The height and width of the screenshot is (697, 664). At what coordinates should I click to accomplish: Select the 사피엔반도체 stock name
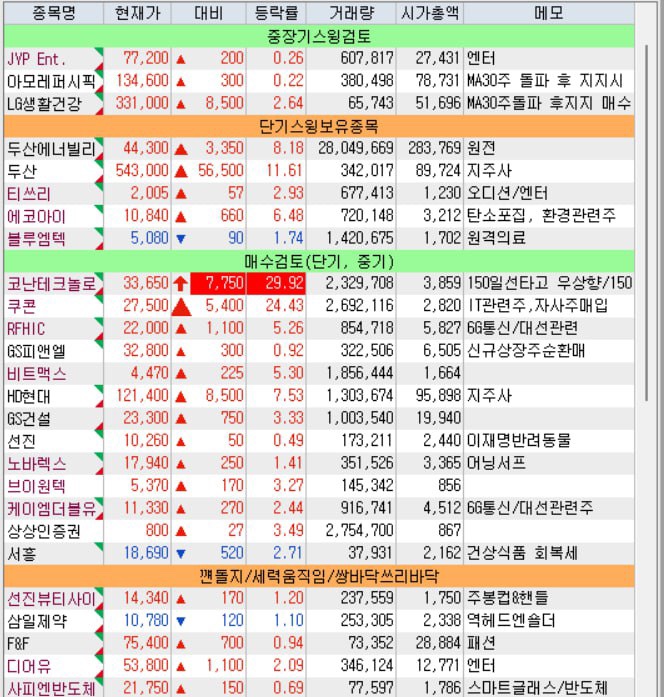click(51, 689)
